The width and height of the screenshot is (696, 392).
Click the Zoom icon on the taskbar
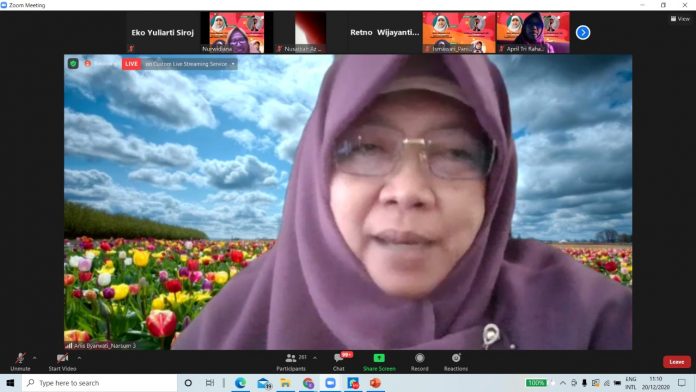pyautogui.click(x=330, y=383)
